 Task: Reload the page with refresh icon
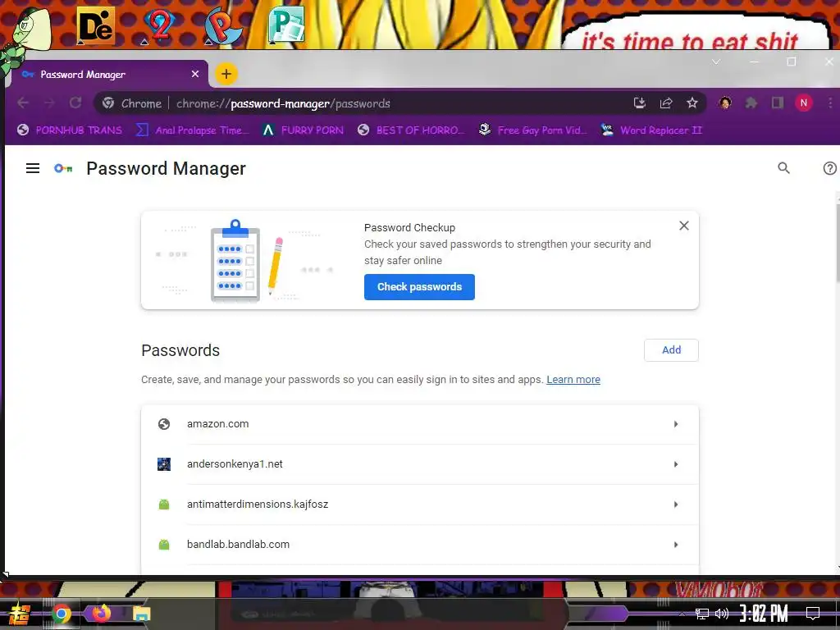[x=75, y=103]
